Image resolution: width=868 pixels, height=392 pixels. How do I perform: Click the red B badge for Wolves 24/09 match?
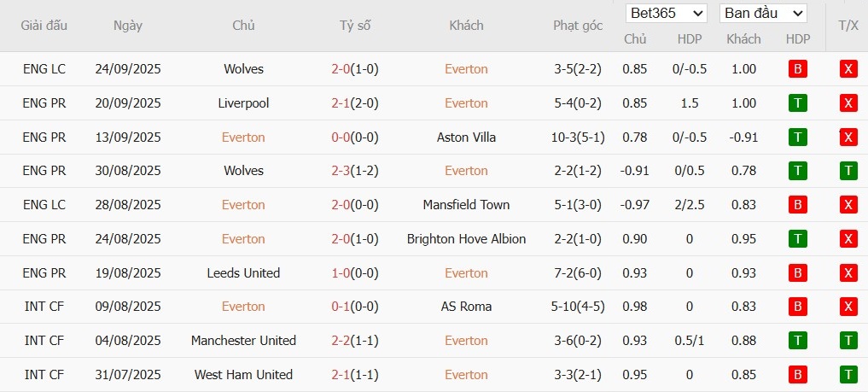(798, 69)
